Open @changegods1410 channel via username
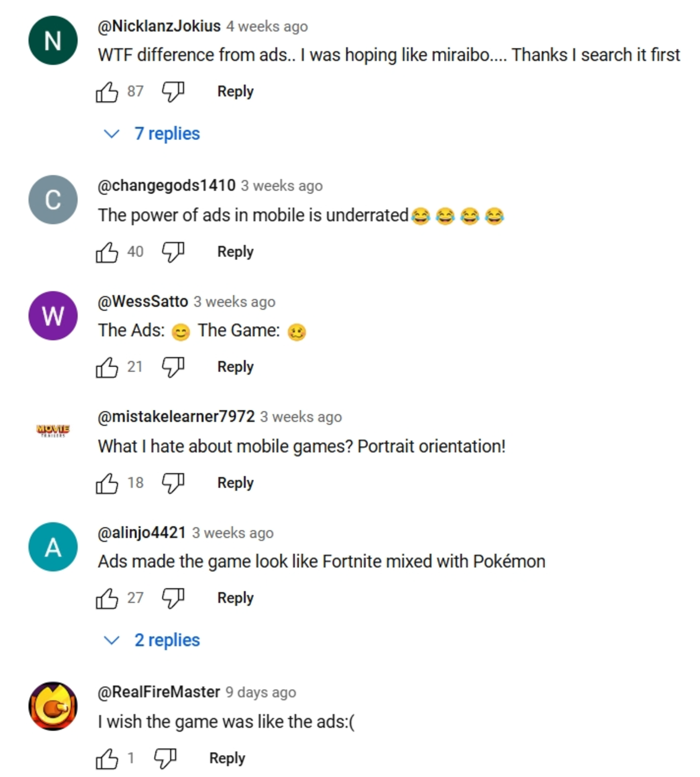This screenshot has width=700, height=777. [x=166, y=186]
